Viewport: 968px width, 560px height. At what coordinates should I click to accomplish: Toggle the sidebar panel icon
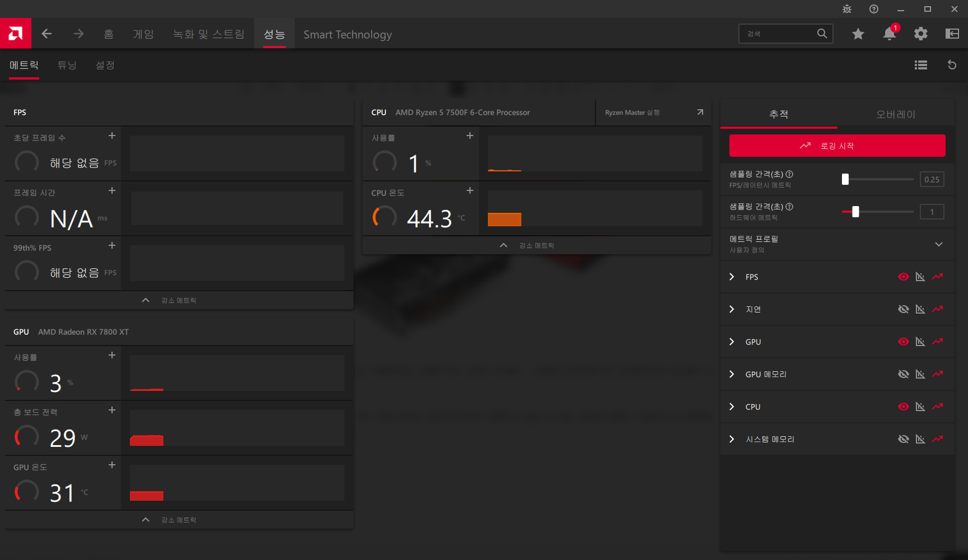tap(952, 34)
